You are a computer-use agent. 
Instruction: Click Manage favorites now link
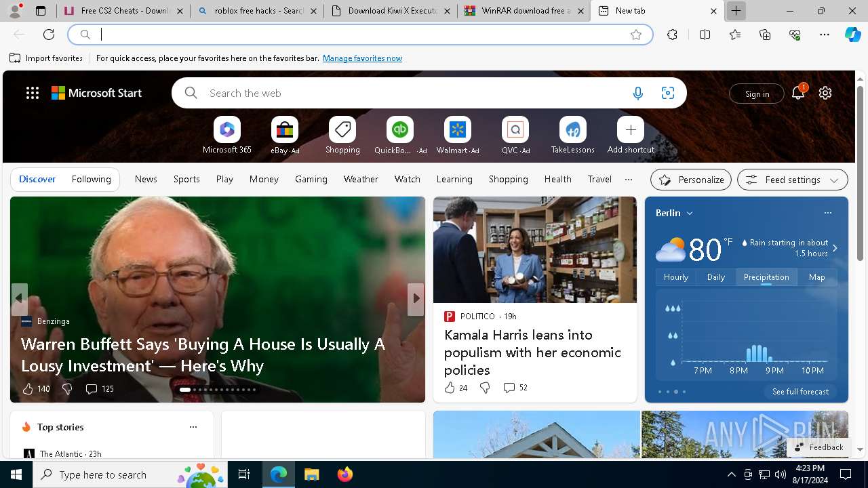click(x=362, y=58)
